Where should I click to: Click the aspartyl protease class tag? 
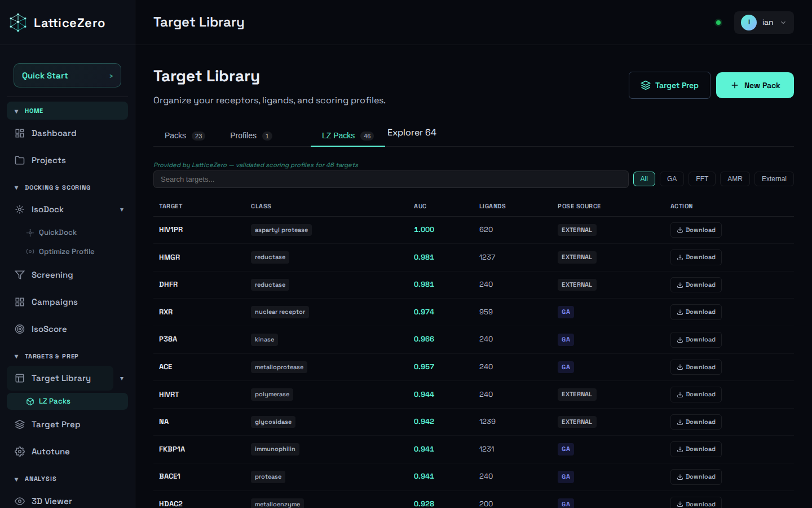pyautogui.click(x=281, y=230)
